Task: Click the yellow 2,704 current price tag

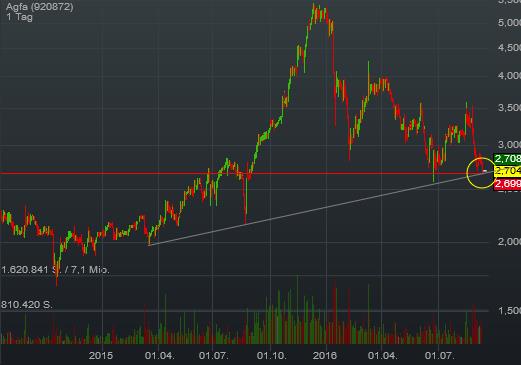Action: 508,171
